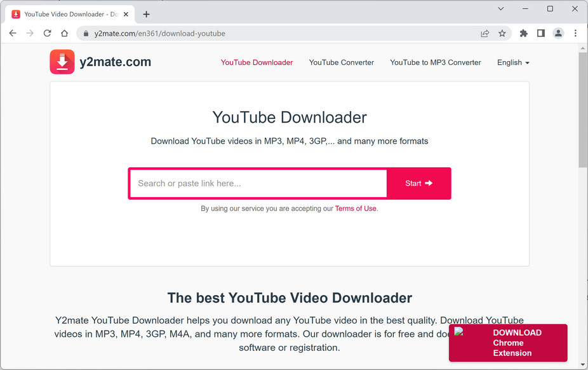The height and width of the screenshot is (370, 588).
Task: Click the scrollbar up arrow
Action: (x=583, y=48)
